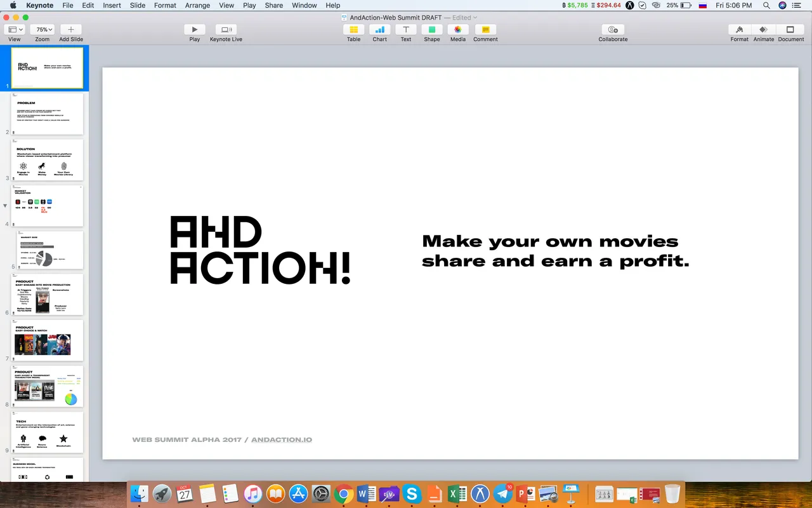Click 'WEB SUMMIT ALPHA 2017' footer text
The width and height of the screenshot is (812, 508).
point(187,439)
